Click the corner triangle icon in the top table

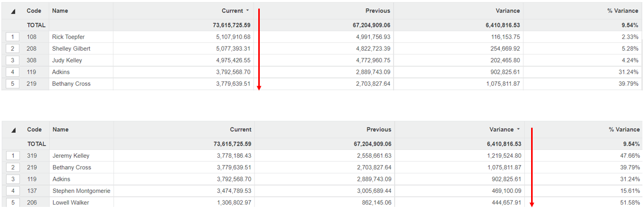(13, 11)
